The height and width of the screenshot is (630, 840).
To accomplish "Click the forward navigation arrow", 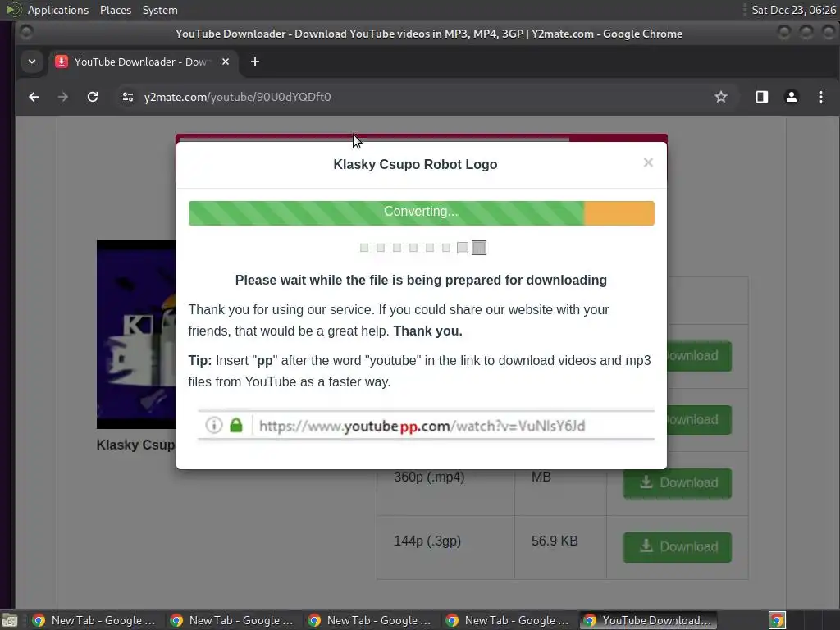I will (63, 97).
